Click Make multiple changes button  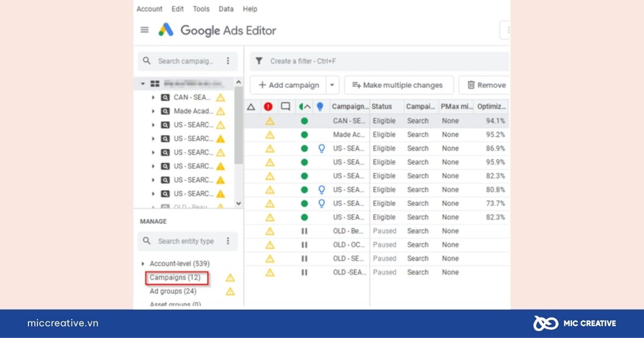pyautogui.click(x=399, y=85)
